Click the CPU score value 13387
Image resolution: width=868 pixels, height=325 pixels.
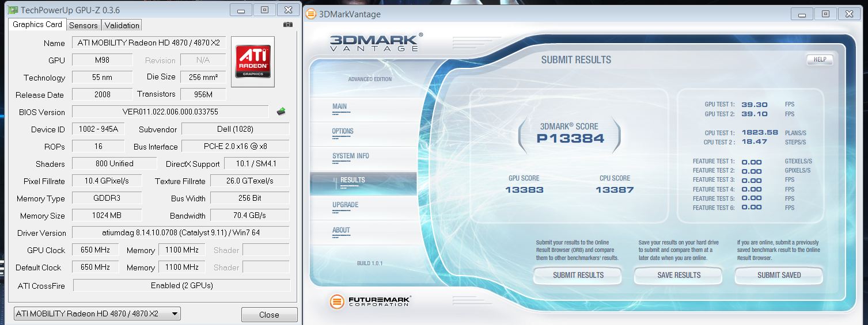click(x=615, y=189)
